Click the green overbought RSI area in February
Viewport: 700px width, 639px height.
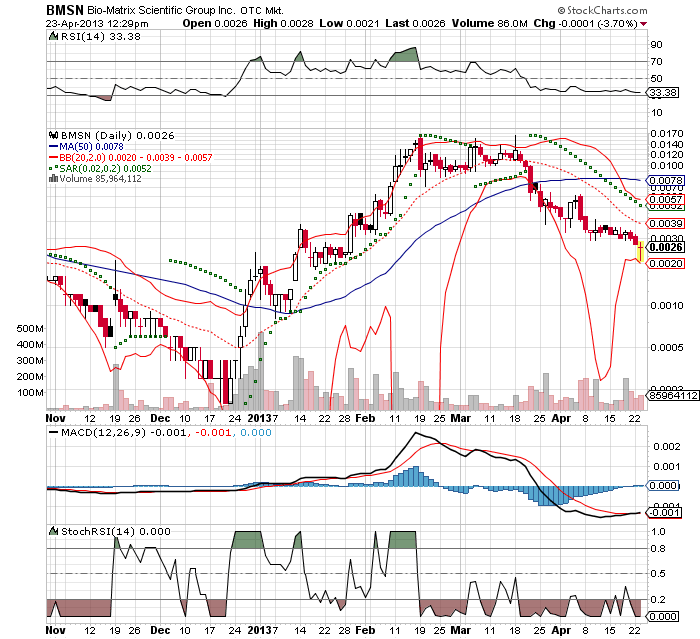405,55
